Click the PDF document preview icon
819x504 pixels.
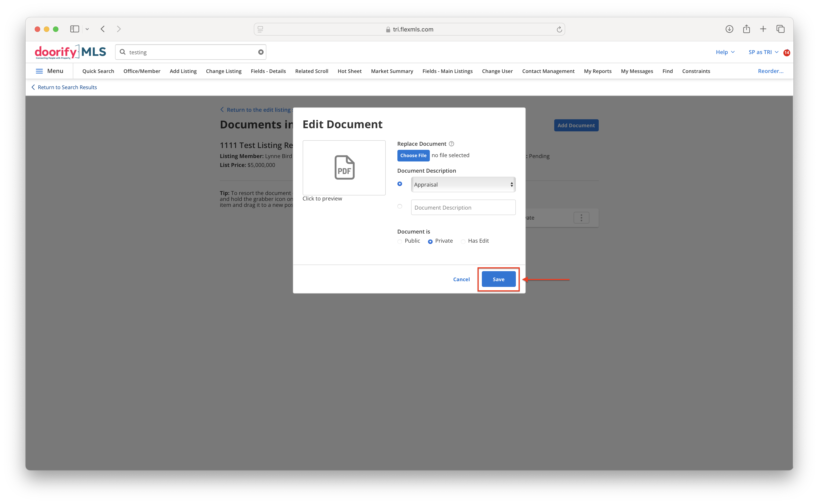[x=344, y=167]
